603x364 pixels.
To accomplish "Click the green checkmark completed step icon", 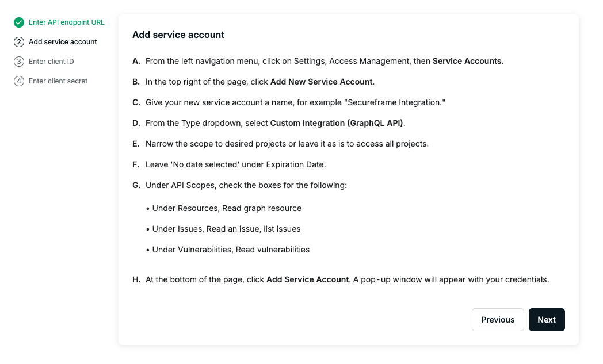I will [x=19, y=22].
